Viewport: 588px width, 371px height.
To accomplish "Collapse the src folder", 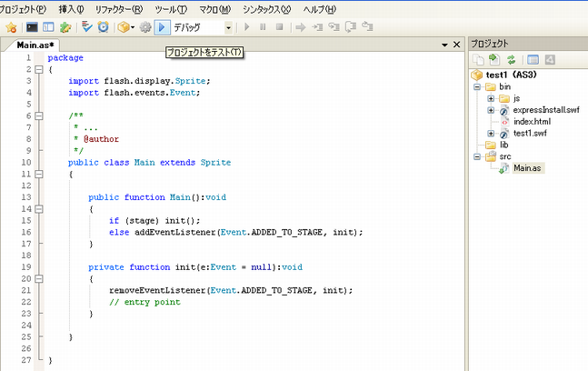I will point(477,156).
